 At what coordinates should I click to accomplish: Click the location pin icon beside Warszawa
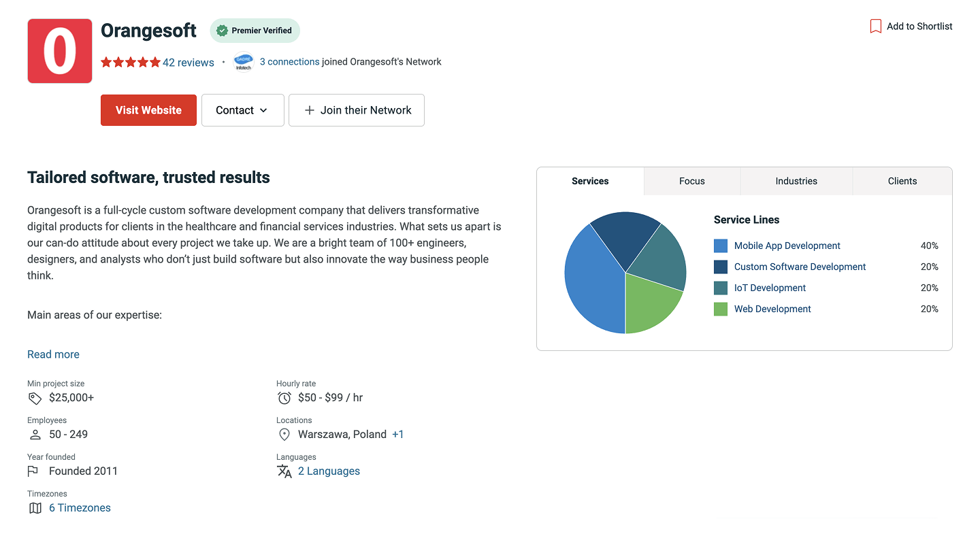pyautogui.click(x=284, y=435)
